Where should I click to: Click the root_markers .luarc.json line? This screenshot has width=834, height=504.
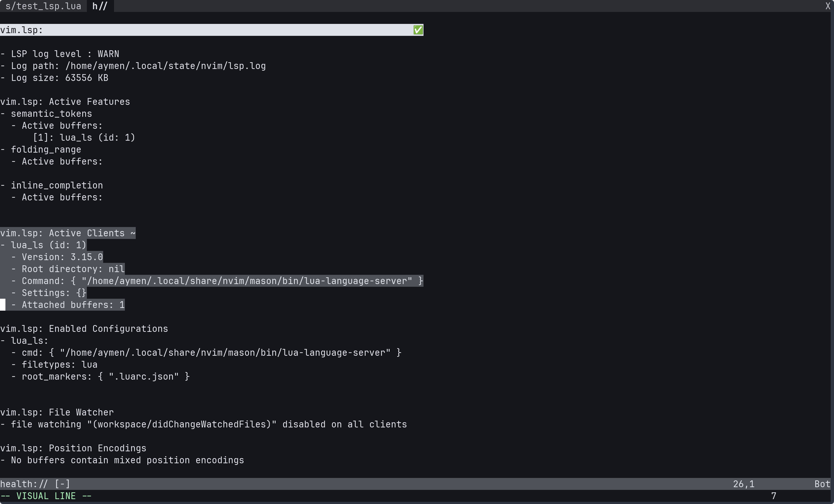pos(105,377)
